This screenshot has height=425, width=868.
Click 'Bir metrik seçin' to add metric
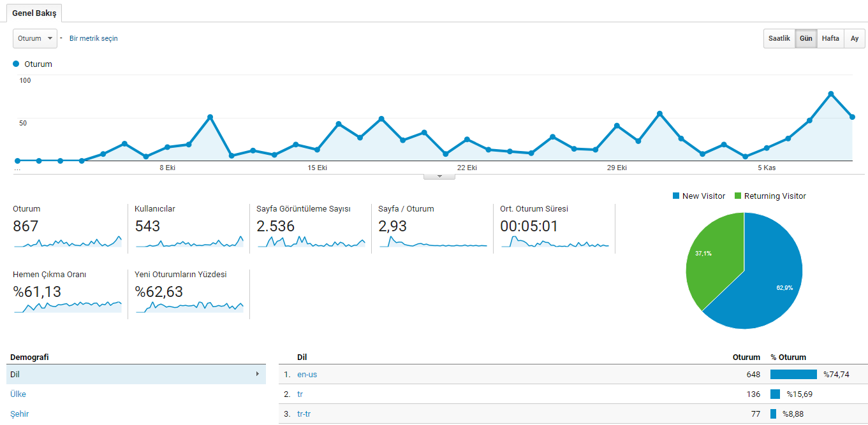(93, 38)
